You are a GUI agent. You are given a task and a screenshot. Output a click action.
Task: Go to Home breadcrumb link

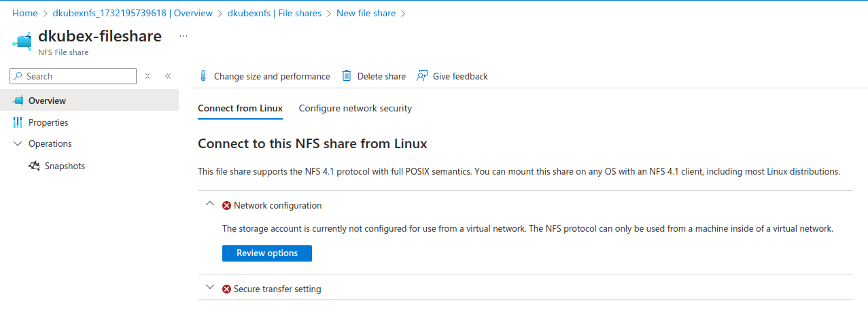24,13
